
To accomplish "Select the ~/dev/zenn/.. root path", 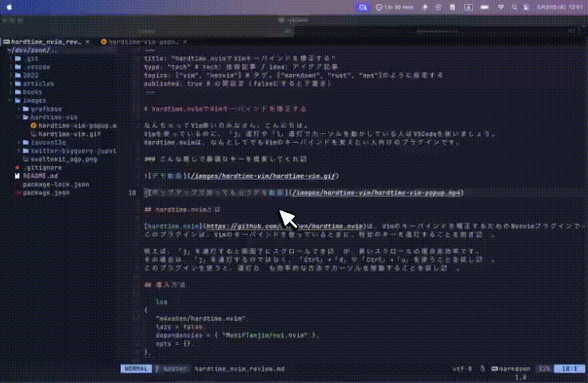I will 33,50.
